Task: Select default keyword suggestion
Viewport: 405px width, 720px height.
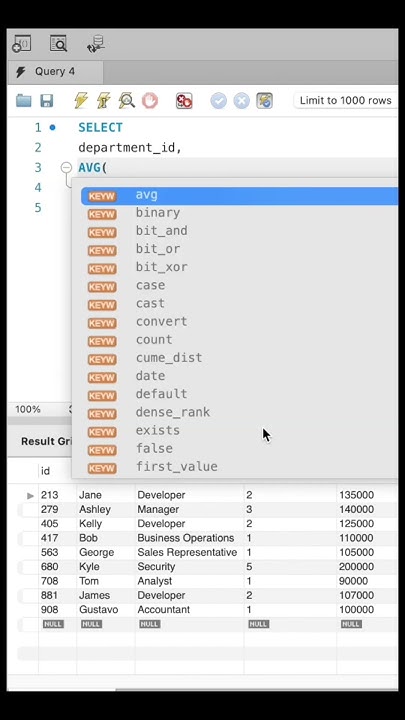Action: (239, 395)
